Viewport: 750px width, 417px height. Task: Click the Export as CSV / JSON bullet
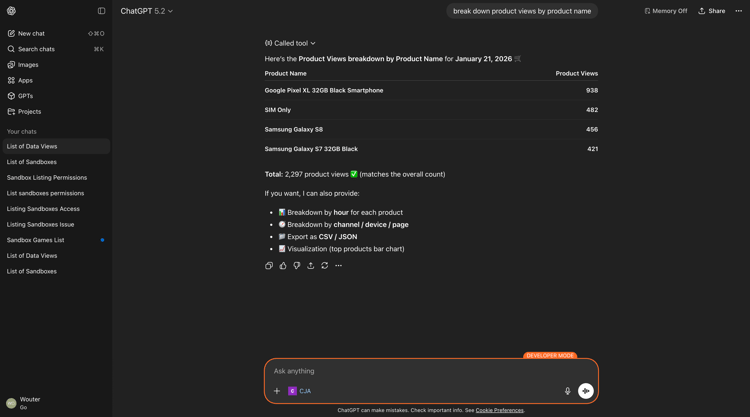(318, 237)
